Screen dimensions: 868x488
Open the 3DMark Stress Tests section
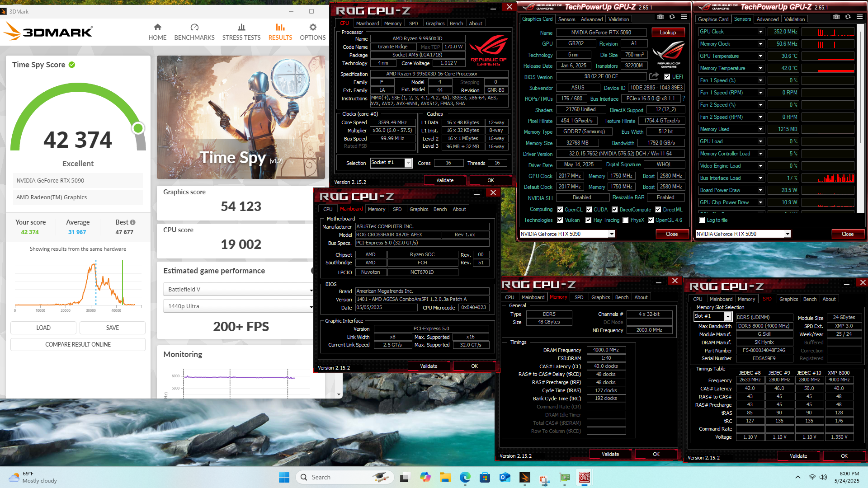241,32
